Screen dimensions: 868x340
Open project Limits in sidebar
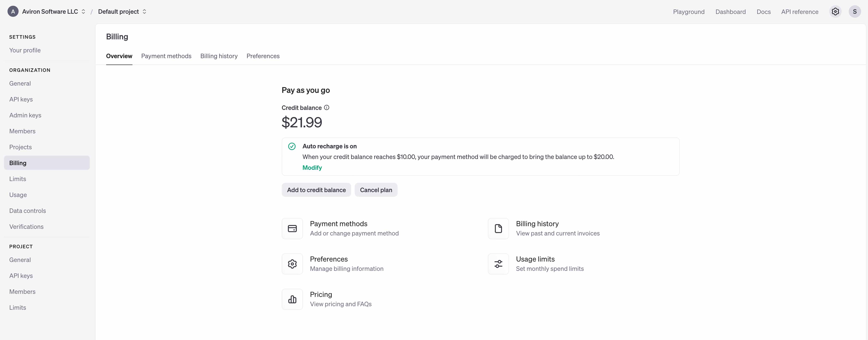47,308
